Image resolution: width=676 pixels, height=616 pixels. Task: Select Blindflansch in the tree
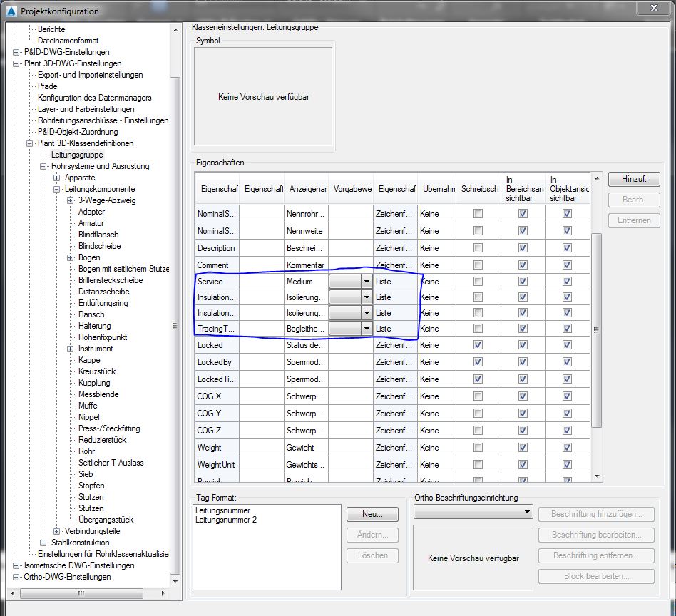(98, 235)
